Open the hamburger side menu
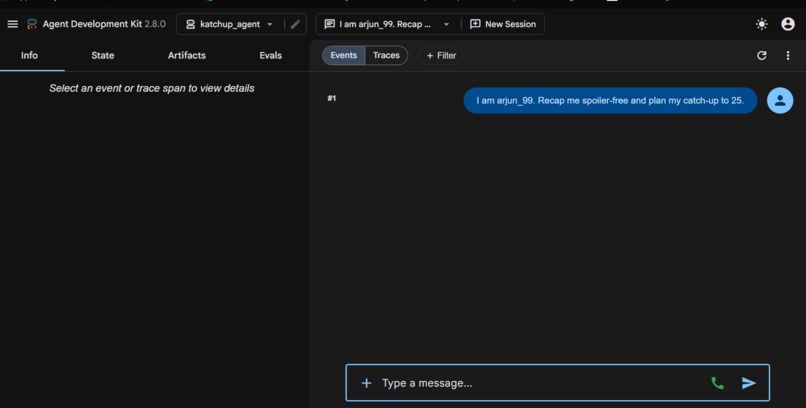 13,24
